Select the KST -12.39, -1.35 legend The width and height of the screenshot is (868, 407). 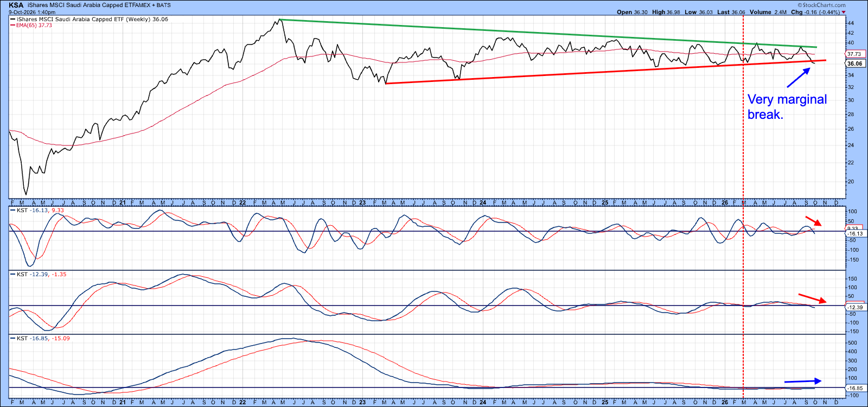click(x=39, y=274)
